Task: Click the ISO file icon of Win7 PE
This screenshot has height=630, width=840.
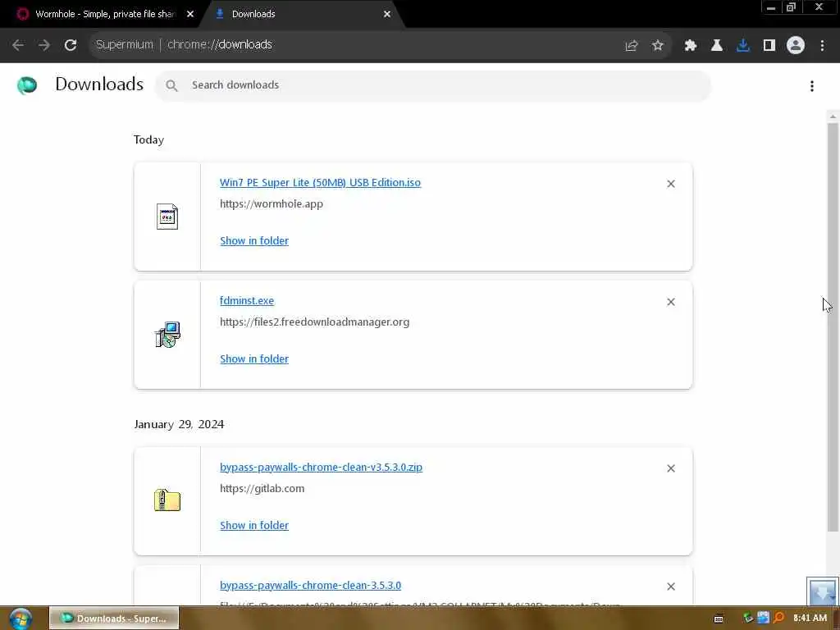Action: [167, 217]
